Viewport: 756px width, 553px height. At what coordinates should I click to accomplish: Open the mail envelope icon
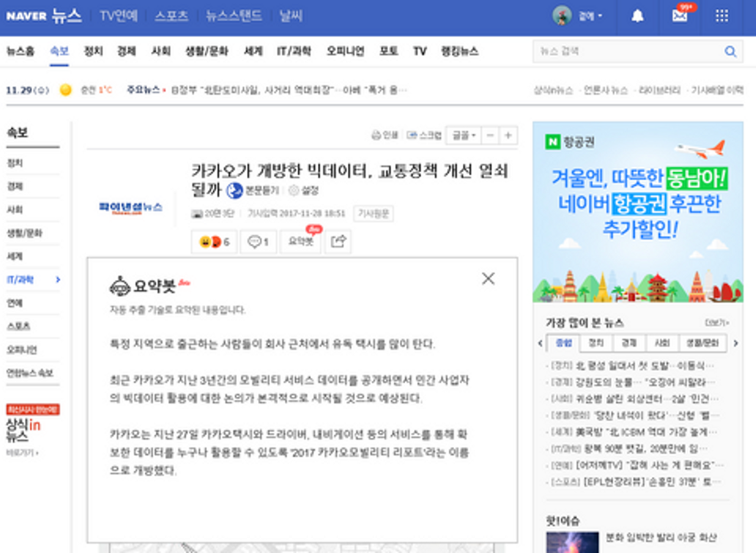680,16
